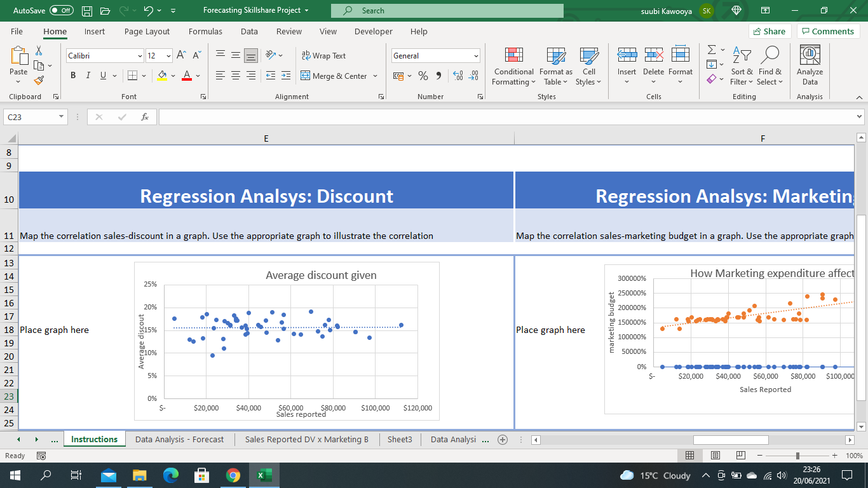868x488 pixels.
Task: Toggle the AutoSave switch
Action: point(62,11)
